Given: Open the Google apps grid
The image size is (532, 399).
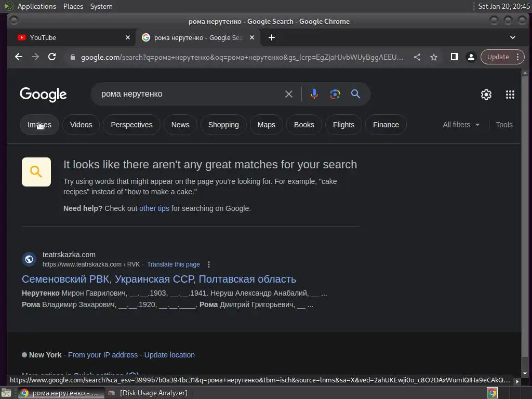Looking at the screenshot, I should (510, 95).
